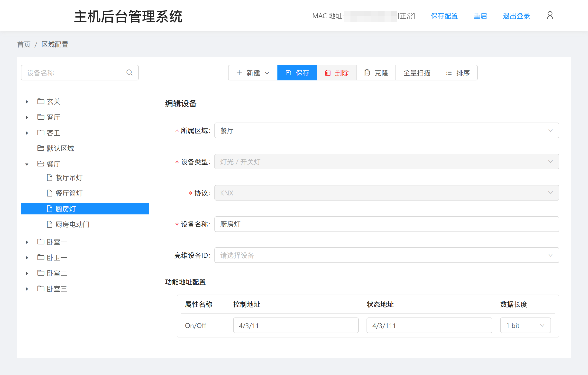Image resolution: width=588 pixels, height=375 pixels.
Task: Click the 玄关 folder icon
Action: tap(41, 101)
